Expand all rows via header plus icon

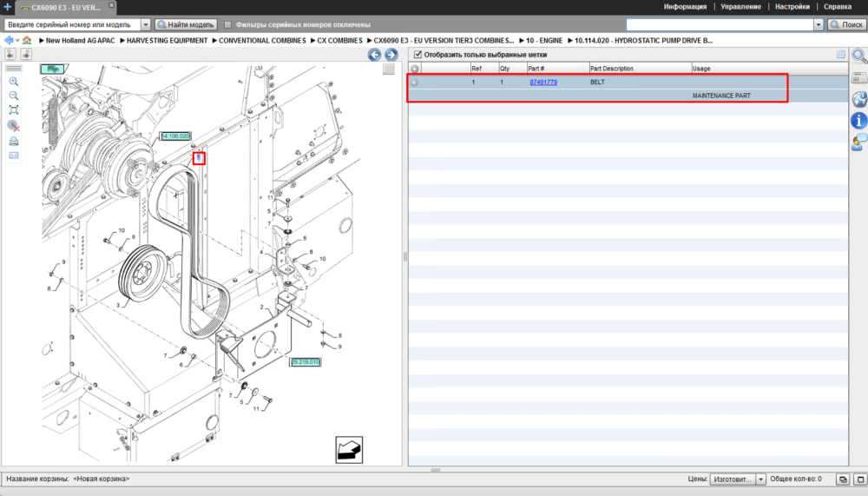[415, 69]
